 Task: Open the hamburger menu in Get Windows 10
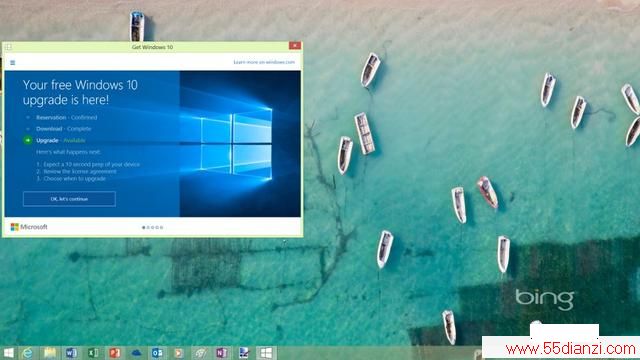point(13,62)
